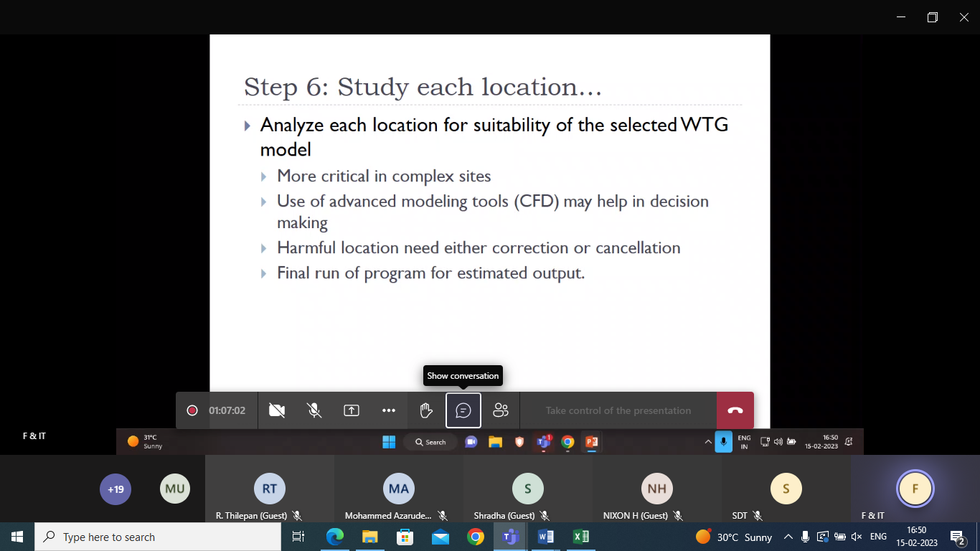Open Excel from the Windows taskbar

coord(580,537)
